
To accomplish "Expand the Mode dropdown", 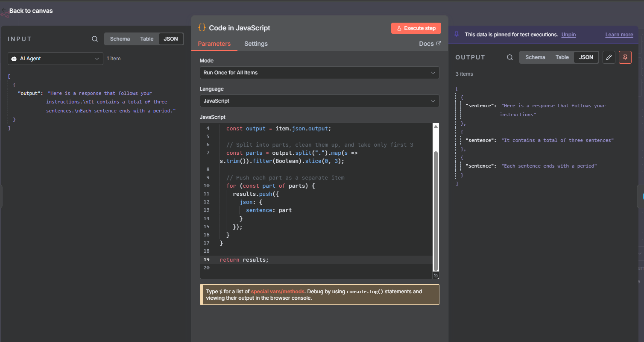I will click(319, 73).
